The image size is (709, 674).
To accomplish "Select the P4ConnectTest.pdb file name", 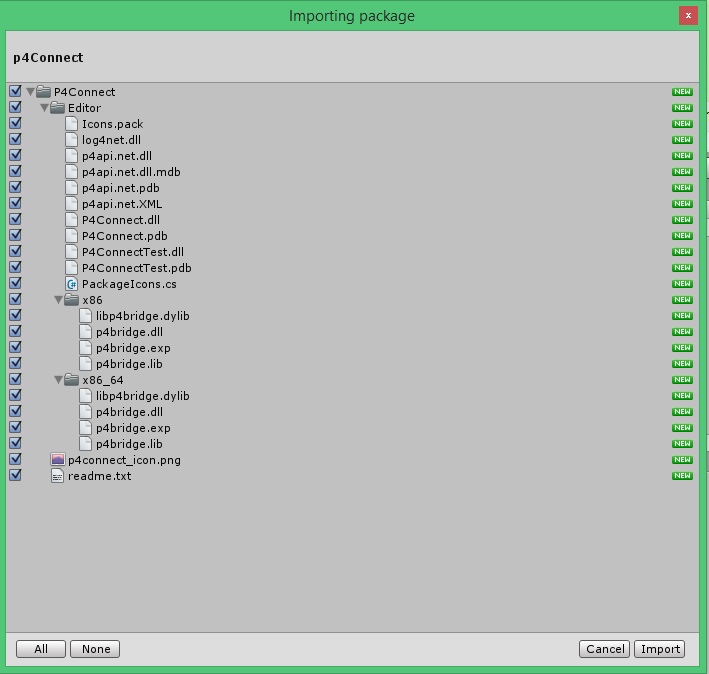I will (137, 268).
